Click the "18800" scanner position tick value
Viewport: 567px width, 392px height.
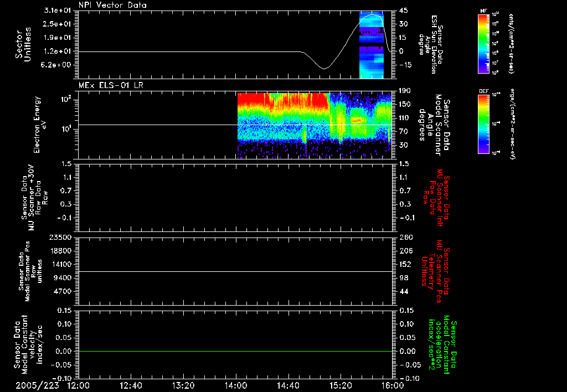point(60,251)
